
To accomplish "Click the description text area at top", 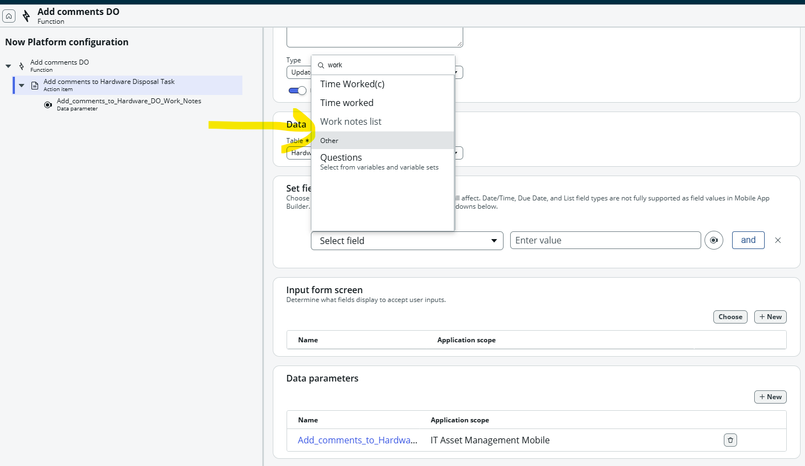I will (375, 37).
